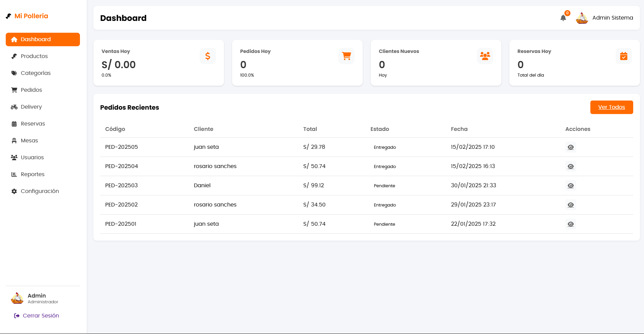
Task: Open the Delivery section
Action: coord(31,107)
